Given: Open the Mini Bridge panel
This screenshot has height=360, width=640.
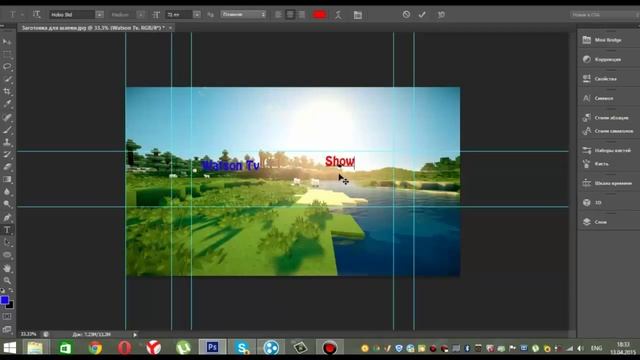Looking at the screenshot, I should (608, 40).
